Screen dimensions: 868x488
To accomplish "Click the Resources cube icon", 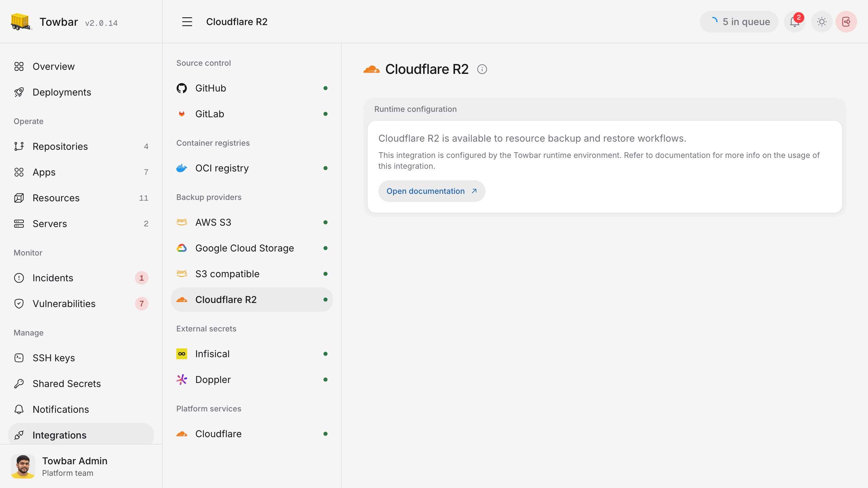I will 19,198.
